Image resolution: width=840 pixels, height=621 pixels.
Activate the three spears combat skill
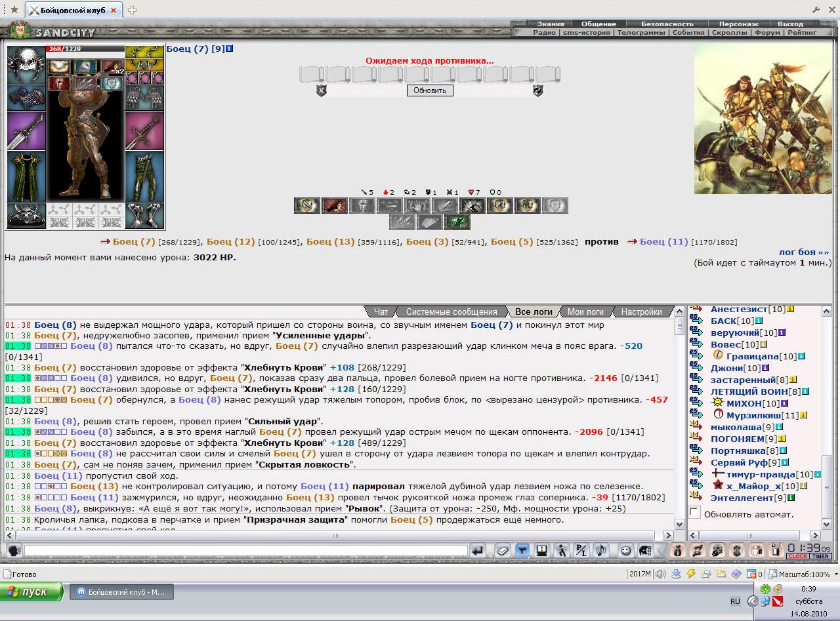coord(402,222)
